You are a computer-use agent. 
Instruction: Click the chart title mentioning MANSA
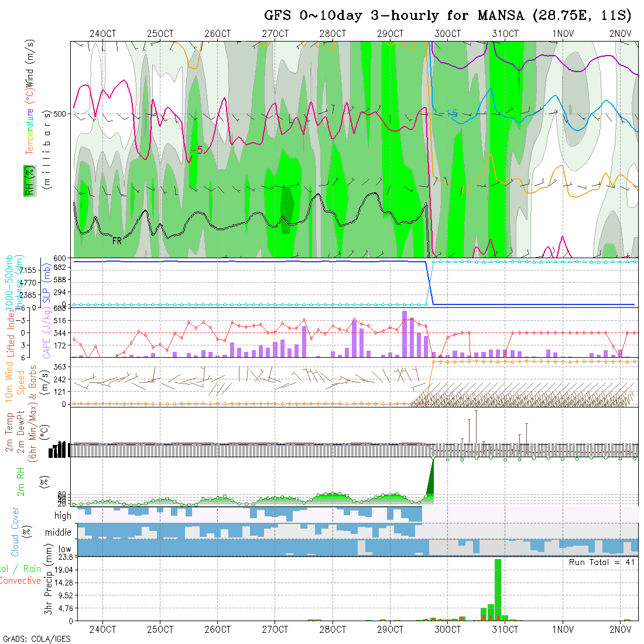(x=450, y=16)
